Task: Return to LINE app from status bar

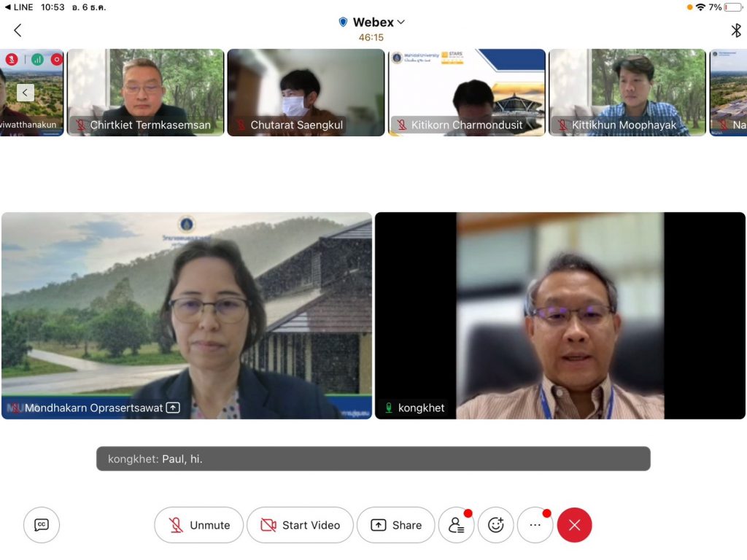Action: click(19, 7)
